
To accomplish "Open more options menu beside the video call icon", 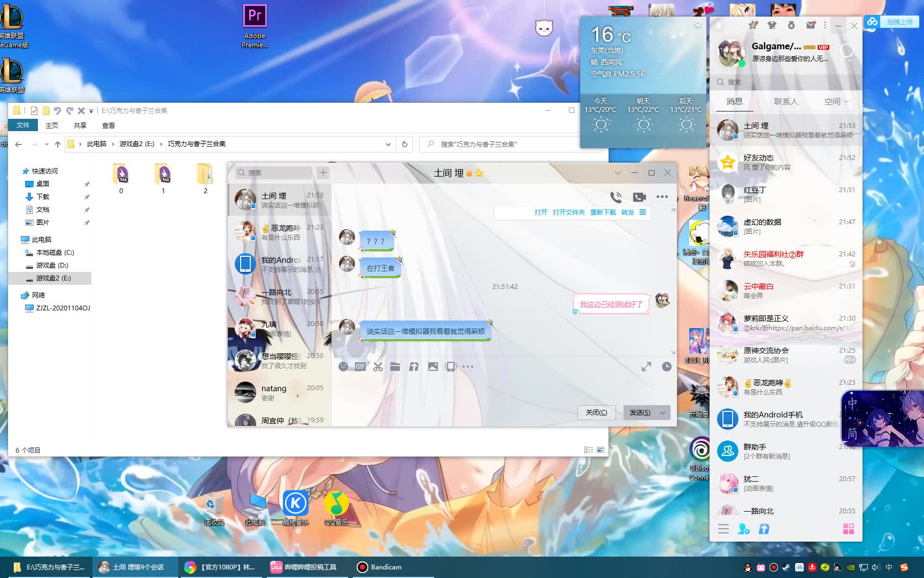I will 662,197.
